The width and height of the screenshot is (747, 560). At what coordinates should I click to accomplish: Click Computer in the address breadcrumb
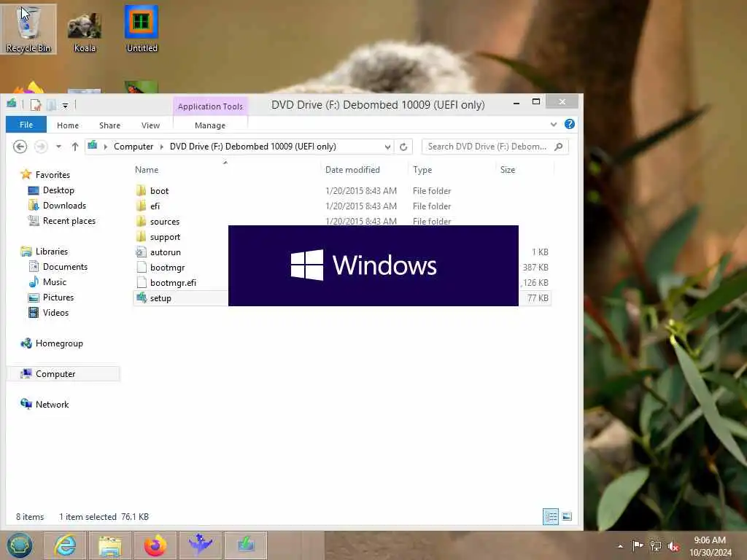click(x=133, y=147)
